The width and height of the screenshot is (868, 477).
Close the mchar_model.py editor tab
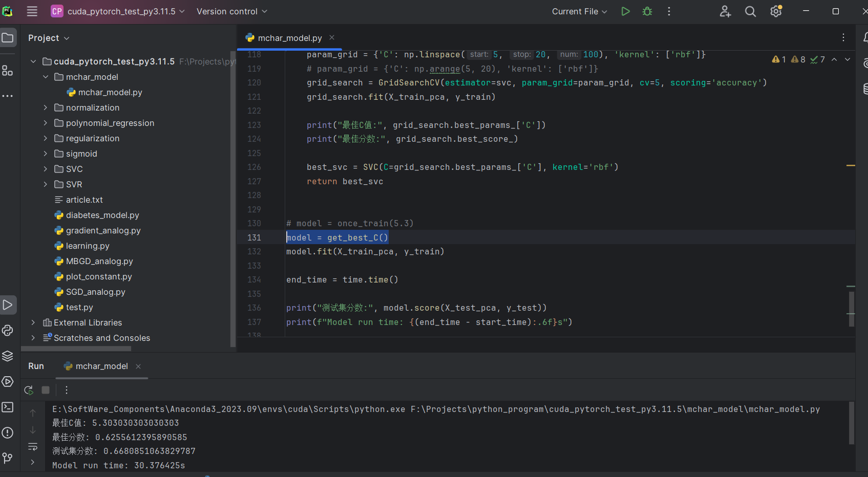click(x=332, y=37)
